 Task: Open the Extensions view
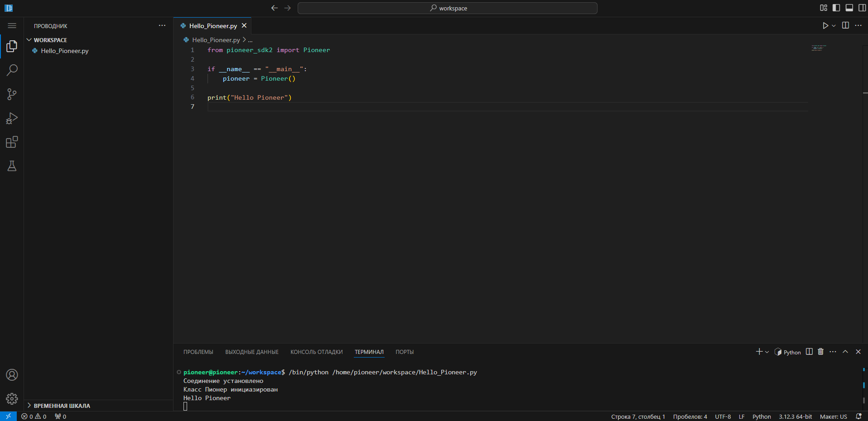coord(12,142)
